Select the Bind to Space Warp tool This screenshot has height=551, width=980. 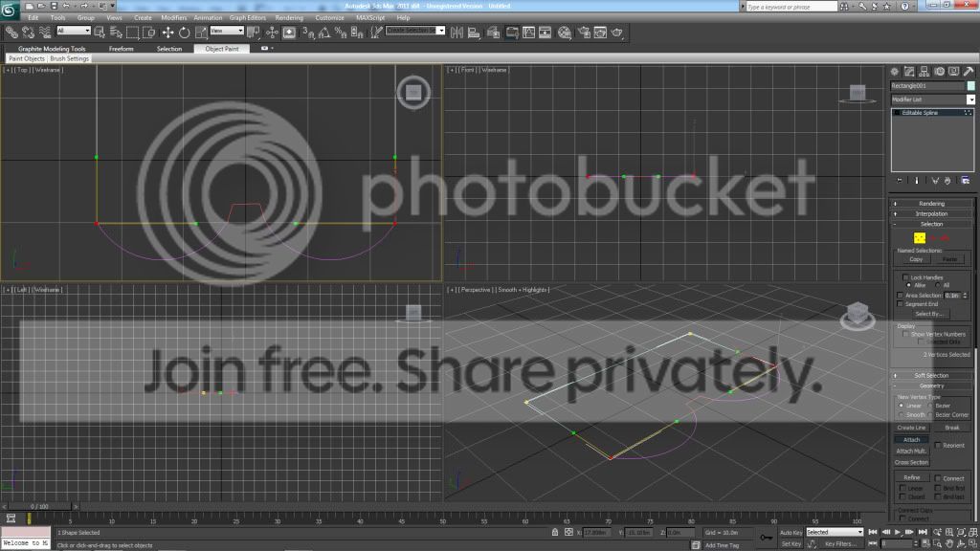click(x=45, y=33)
